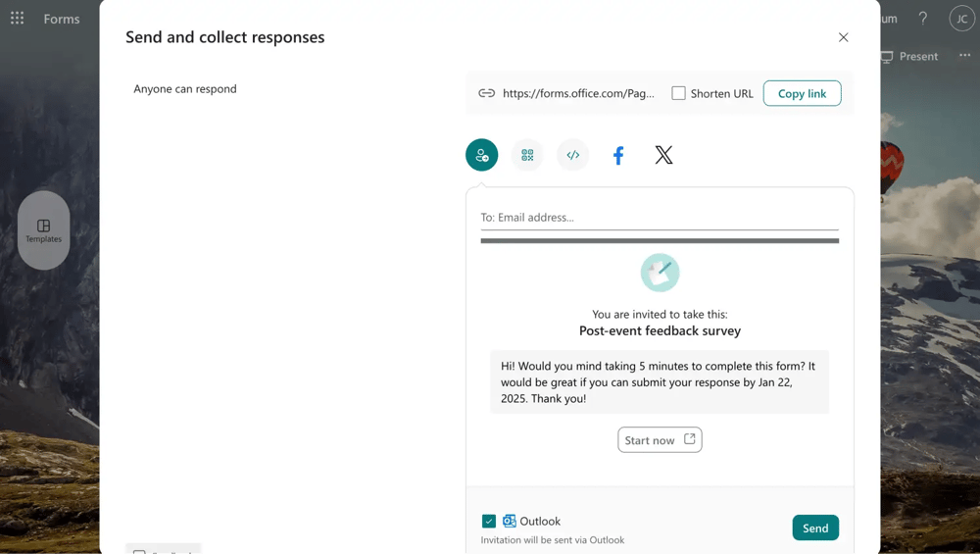Open the JC account avatar

(962, 19)
